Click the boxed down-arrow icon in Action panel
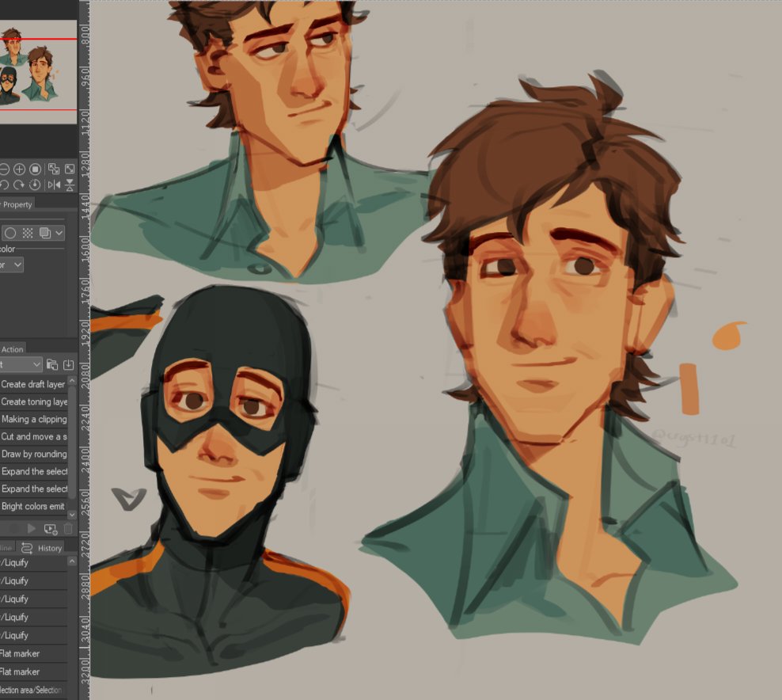782x700 pixels. click(x=68, y=365)
